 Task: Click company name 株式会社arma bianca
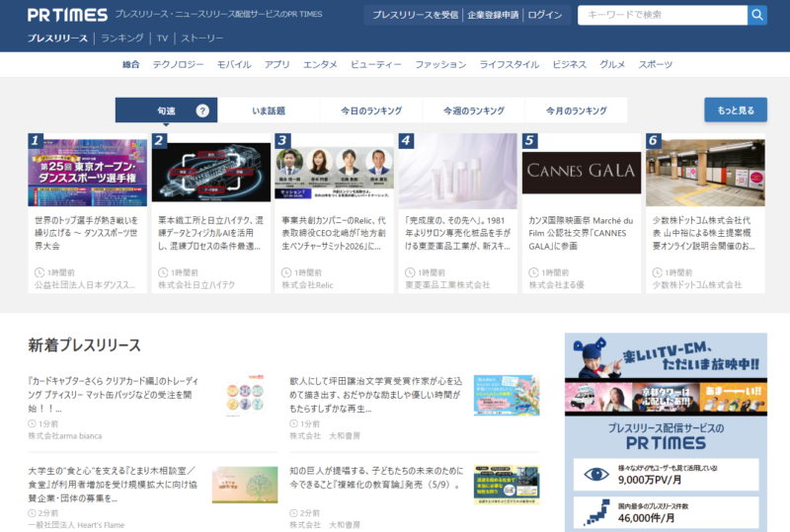tap(65, 436)
